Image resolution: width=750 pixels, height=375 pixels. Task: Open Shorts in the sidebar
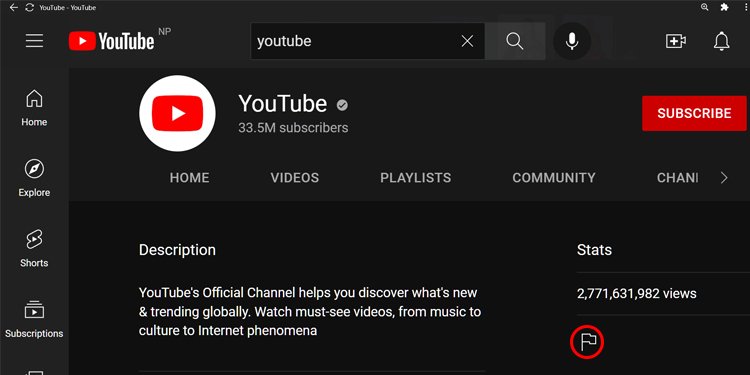click(x=34, y=249)
